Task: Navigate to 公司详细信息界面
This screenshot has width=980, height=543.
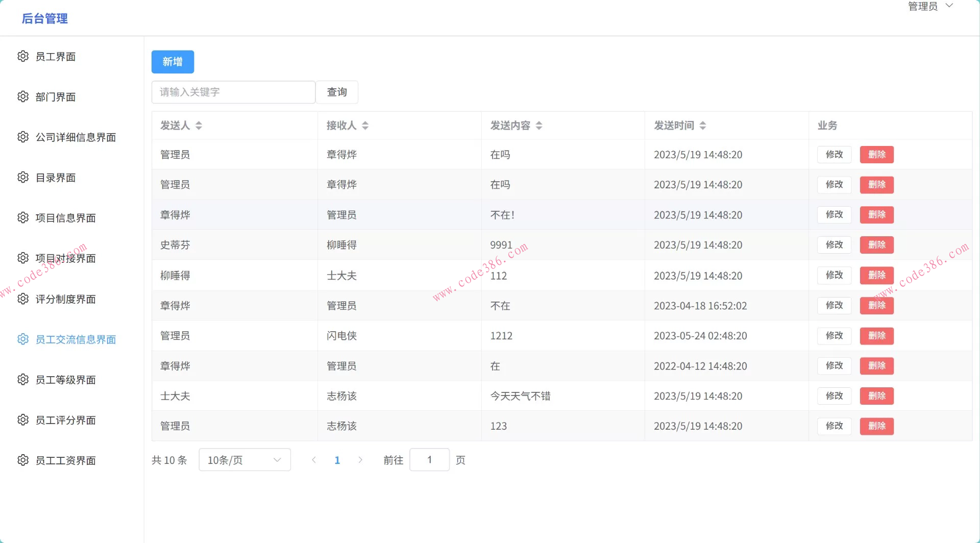Action: click(x=72, y=137)
